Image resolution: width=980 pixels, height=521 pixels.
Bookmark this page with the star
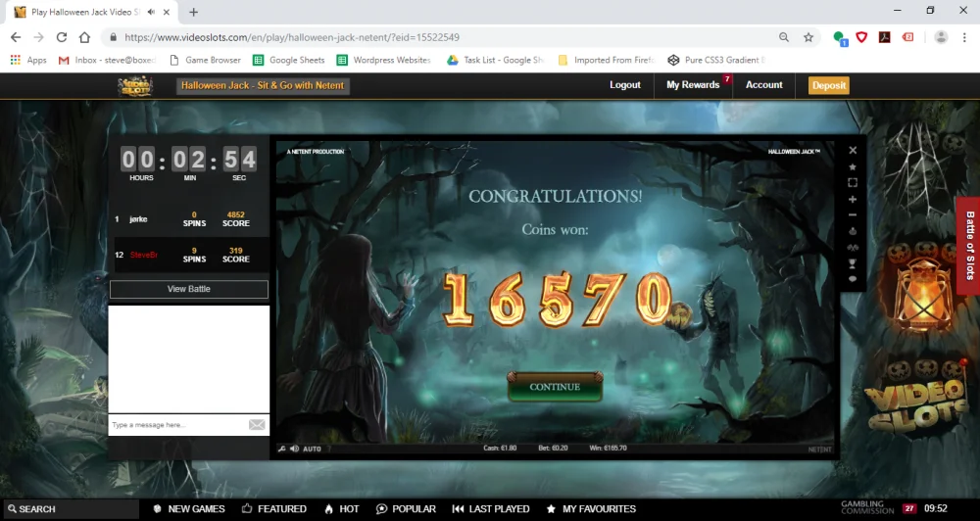coord(808,37)
